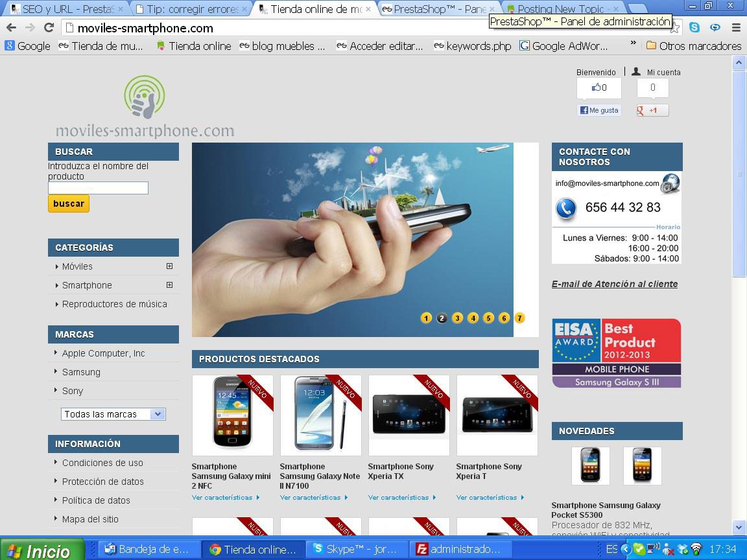747x560 pixels.
Task: Reload the page with refresh icon
Action: tap(49, 28)
